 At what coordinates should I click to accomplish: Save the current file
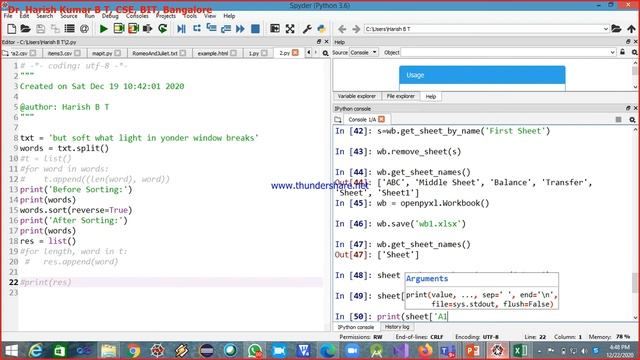tap(40, 29)
